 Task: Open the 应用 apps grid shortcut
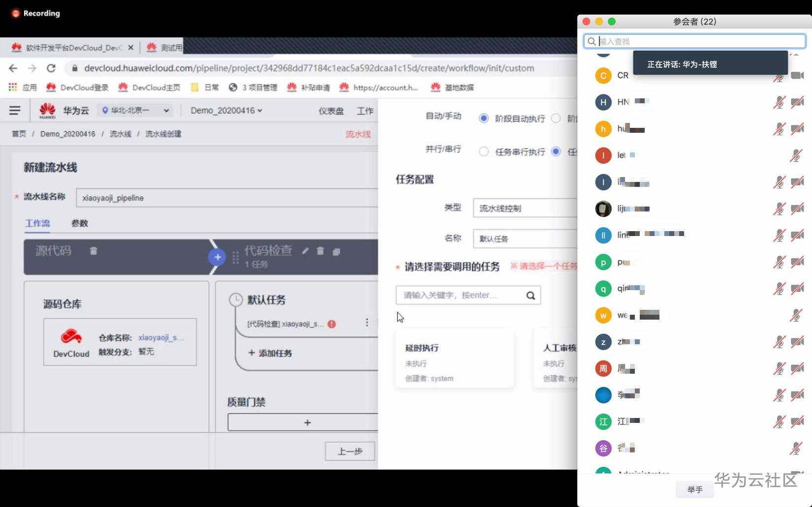coord(23,88)
